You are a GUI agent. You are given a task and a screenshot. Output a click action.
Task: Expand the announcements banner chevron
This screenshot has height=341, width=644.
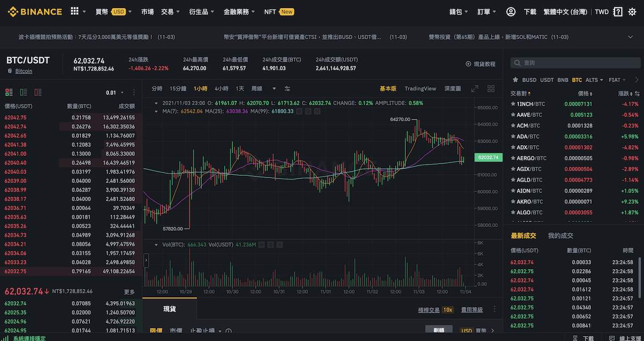(631, 37)
